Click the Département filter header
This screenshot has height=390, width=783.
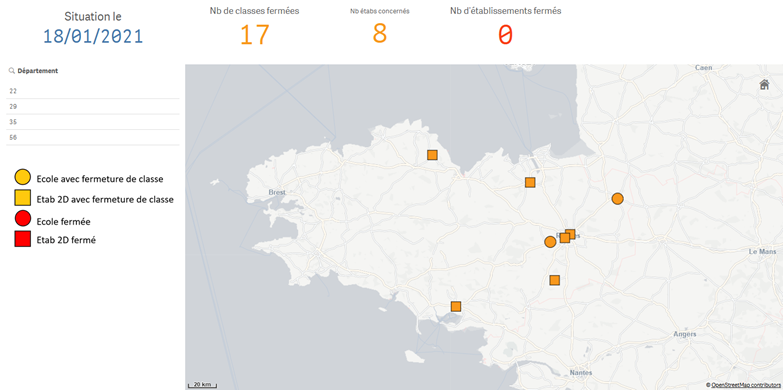click(37, 71)
